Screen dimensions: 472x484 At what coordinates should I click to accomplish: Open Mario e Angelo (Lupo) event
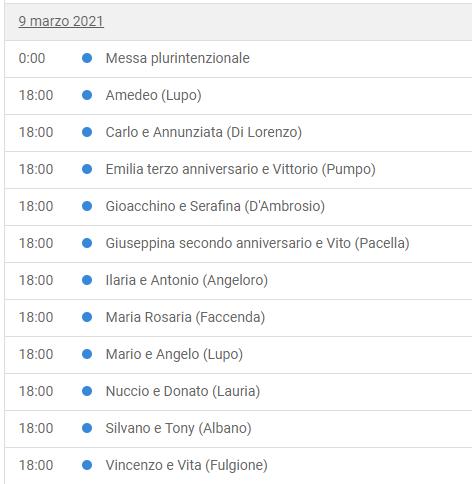(174, 354)
